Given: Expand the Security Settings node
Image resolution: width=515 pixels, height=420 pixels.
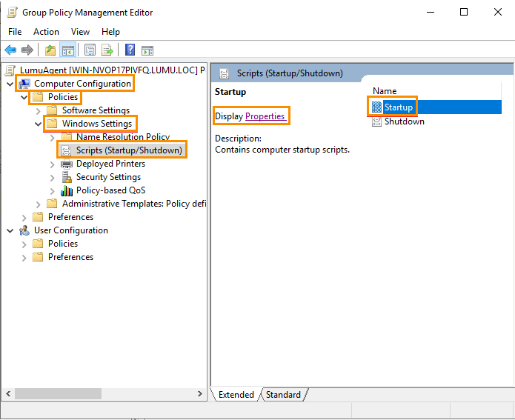Looking at the screenshot, I should click(x=52, y=178).
